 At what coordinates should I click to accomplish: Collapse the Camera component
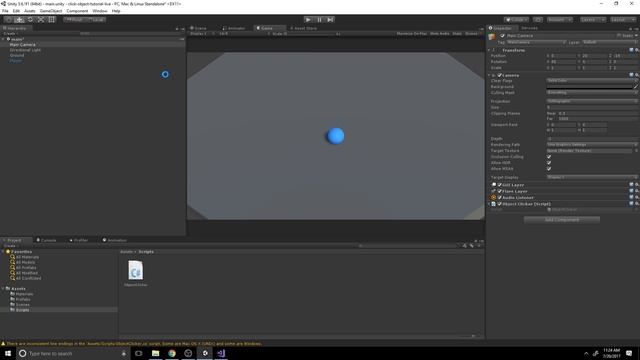(489, 76)
